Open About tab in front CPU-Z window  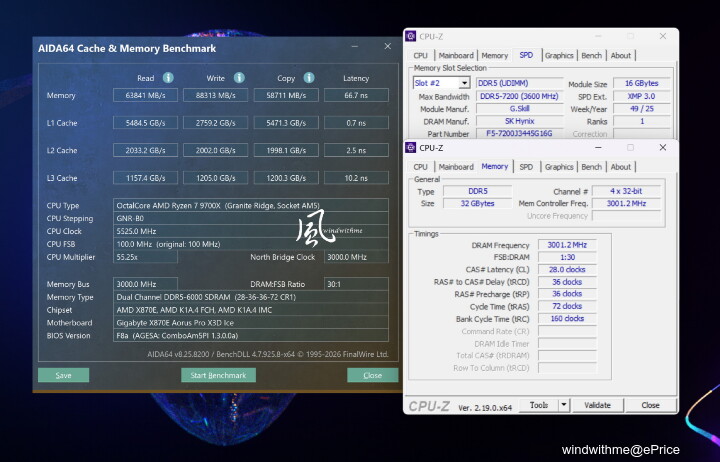coord(621,167)
